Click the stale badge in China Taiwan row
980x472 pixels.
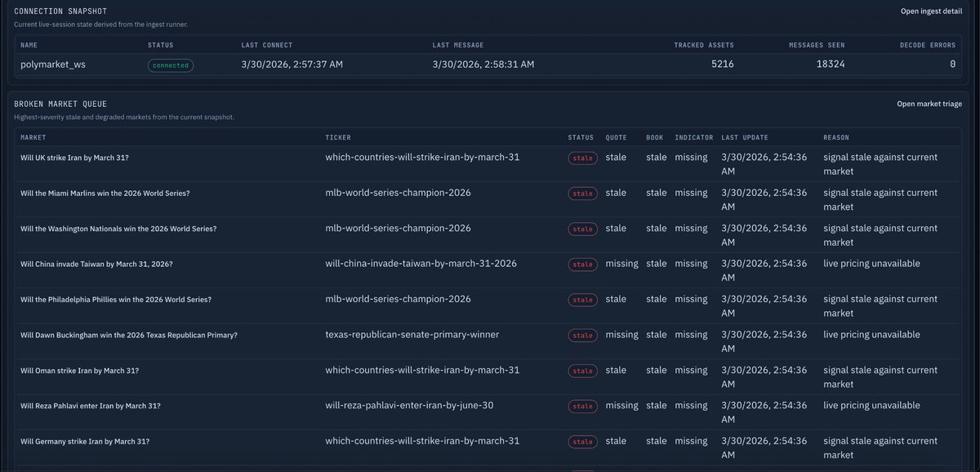pos(583,265)
